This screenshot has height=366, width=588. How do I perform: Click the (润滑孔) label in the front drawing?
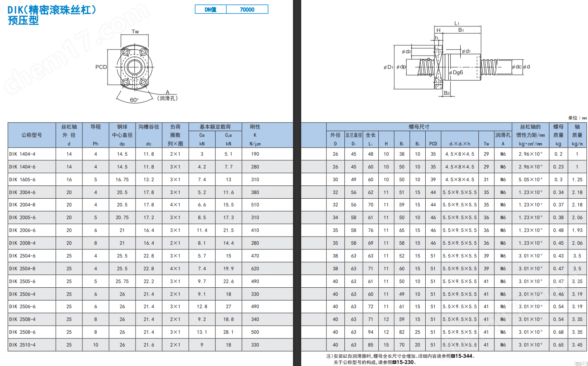(167, 99)
